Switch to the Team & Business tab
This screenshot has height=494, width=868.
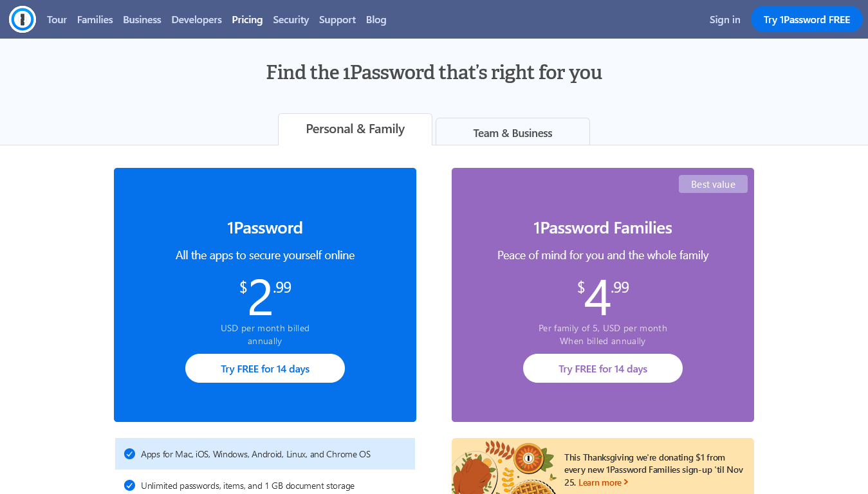512,133
